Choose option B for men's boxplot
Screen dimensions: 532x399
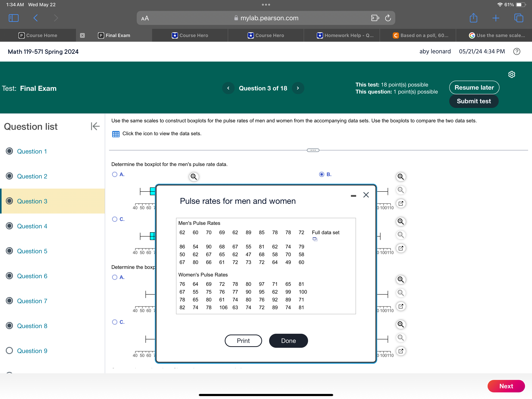click(321, 174)
